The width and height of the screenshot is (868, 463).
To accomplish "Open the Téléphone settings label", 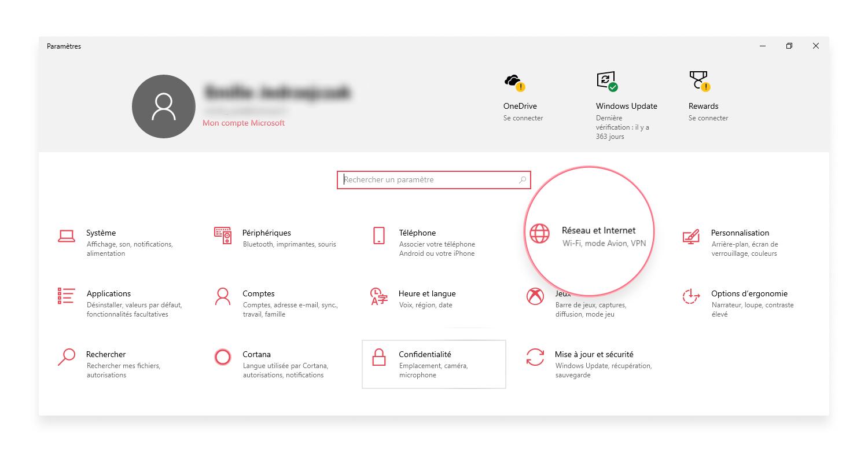I will (417, 233).
